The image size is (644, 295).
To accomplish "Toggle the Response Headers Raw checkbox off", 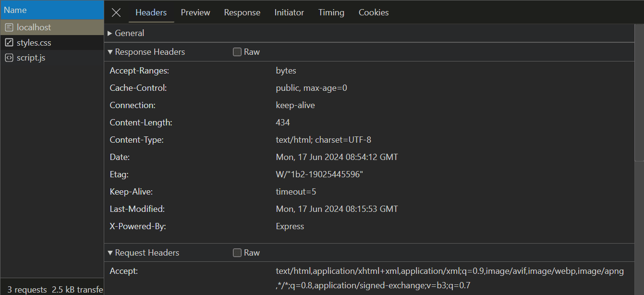I will (x=237, y=51).
